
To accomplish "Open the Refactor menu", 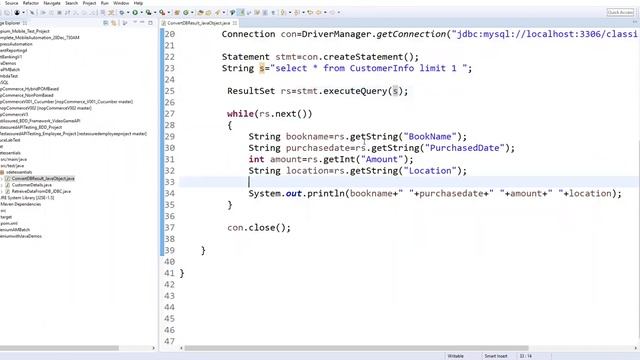I will tap(31, 3).
